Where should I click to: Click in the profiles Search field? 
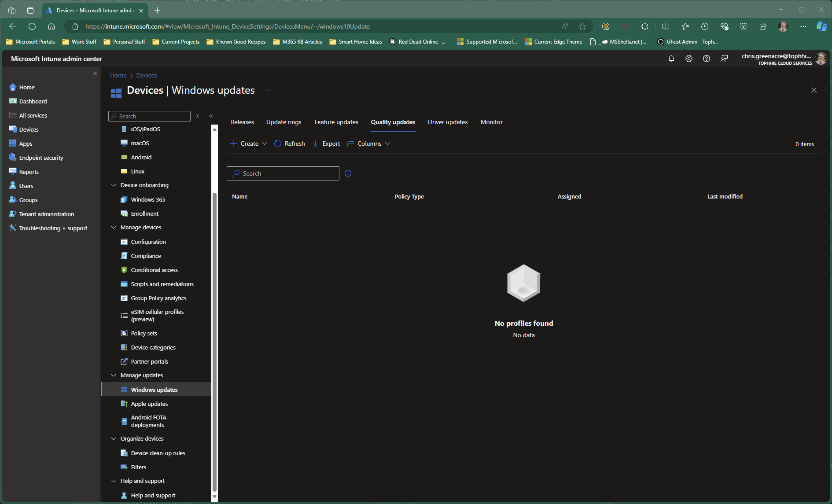(x=283, y=173)
